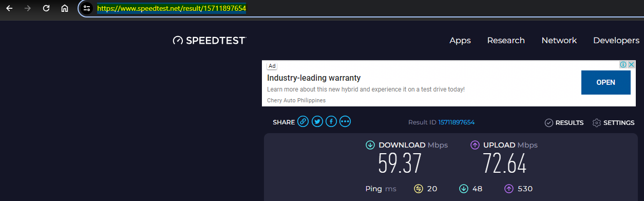This screenshot has height=201, width=644.
Task: Click the SHARE label
Action: (x=283, y=122)
